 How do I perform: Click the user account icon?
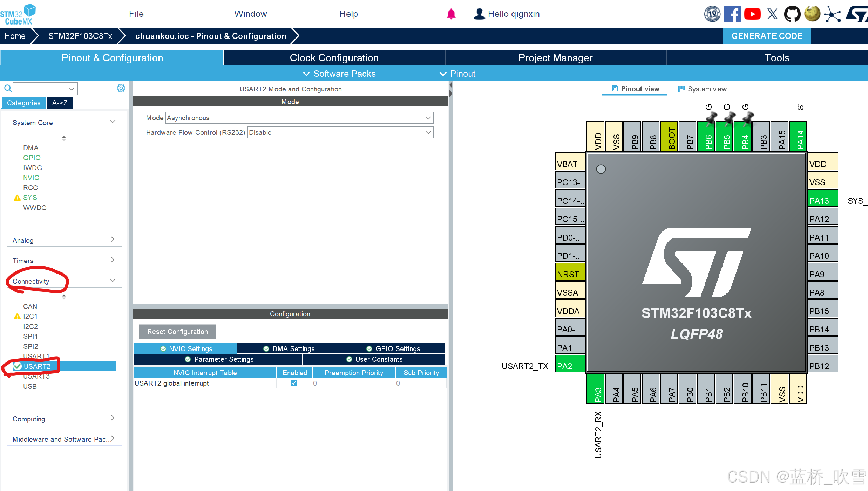pyautogui.click(x=479, y=14)
